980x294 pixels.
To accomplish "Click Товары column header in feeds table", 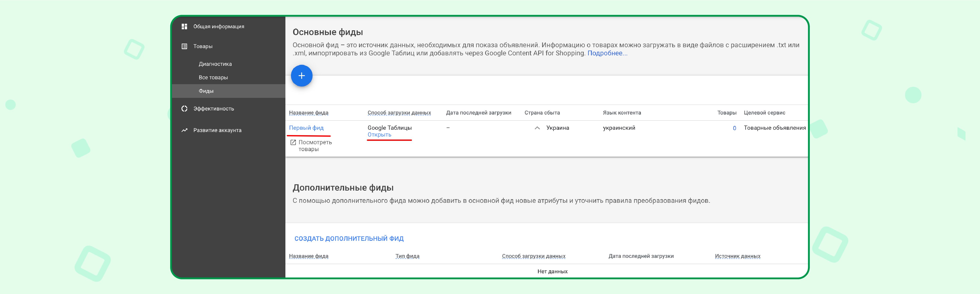I will 727,113.
